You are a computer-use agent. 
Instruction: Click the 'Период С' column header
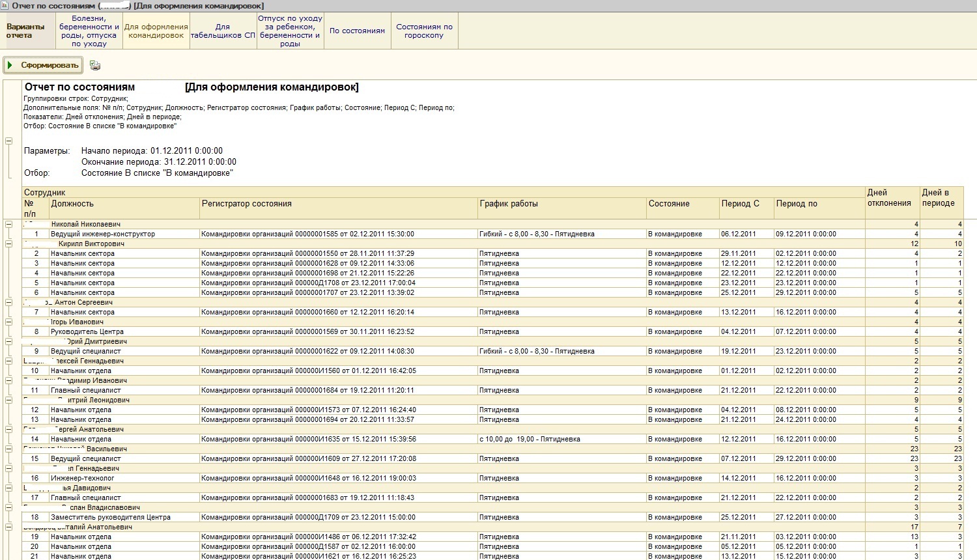[746, 208]
